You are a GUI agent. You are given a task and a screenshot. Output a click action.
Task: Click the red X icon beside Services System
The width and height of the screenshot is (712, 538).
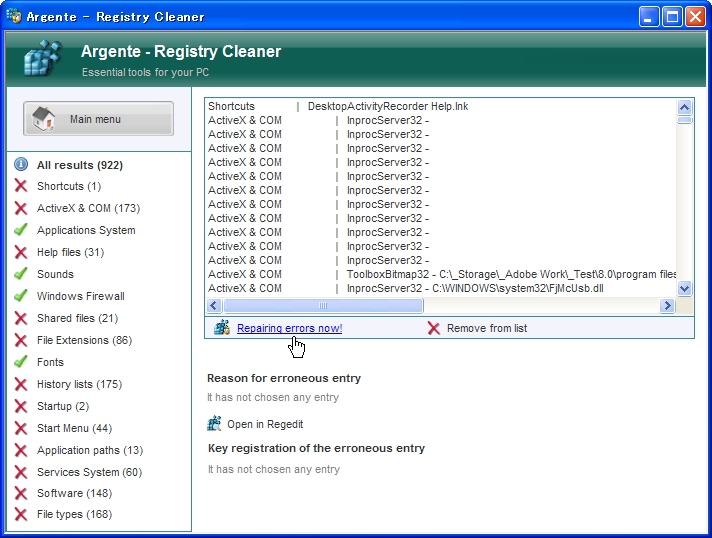point(21,472)
